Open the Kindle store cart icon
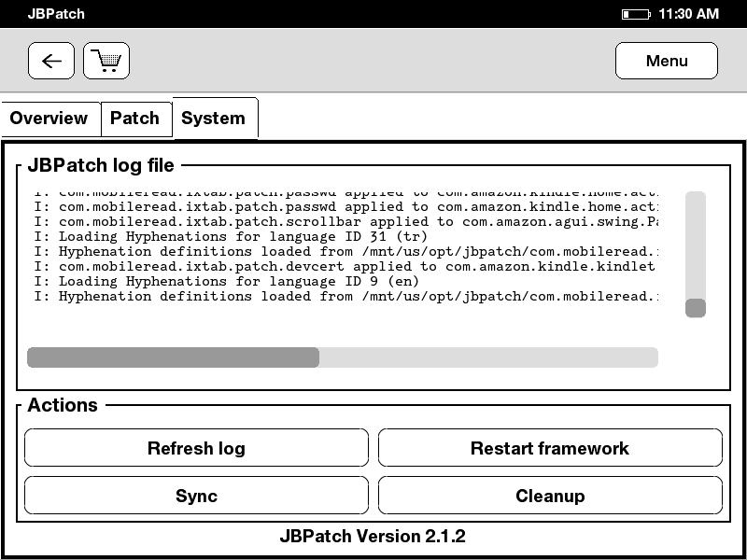The image size is (747, 560). coord(106,61)
